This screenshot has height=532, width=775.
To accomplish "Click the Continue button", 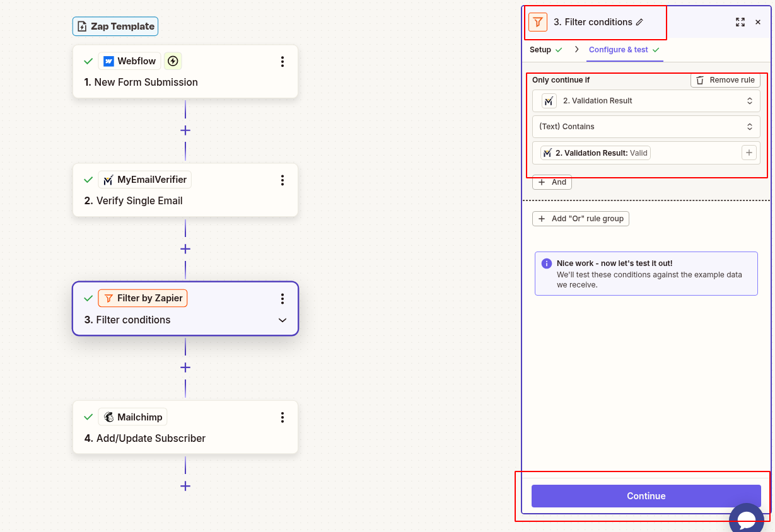I will 646,496.
